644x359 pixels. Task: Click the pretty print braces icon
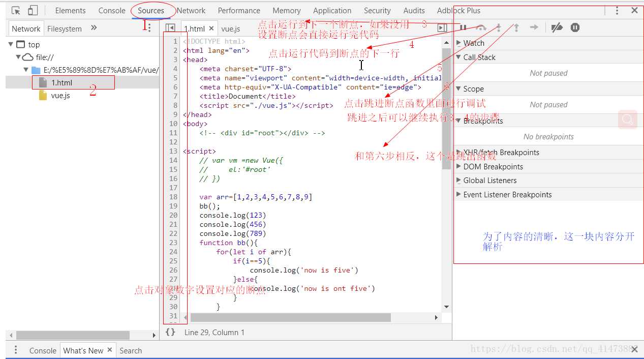click(170, 332)
